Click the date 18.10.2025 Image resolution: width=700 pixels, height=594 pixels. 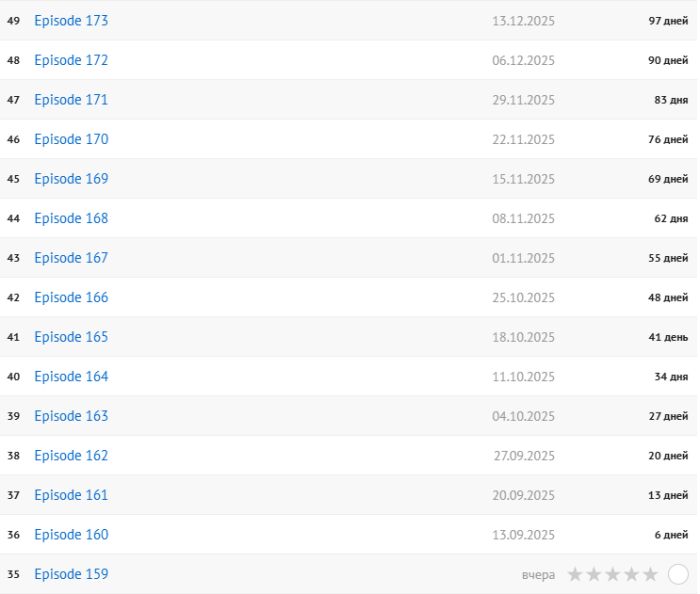523,337
